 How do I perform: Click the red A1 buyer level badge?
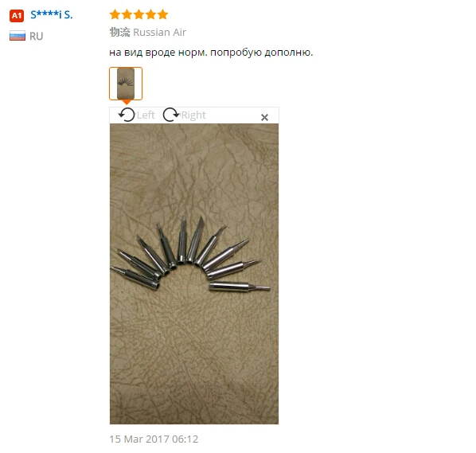[17, 15]
